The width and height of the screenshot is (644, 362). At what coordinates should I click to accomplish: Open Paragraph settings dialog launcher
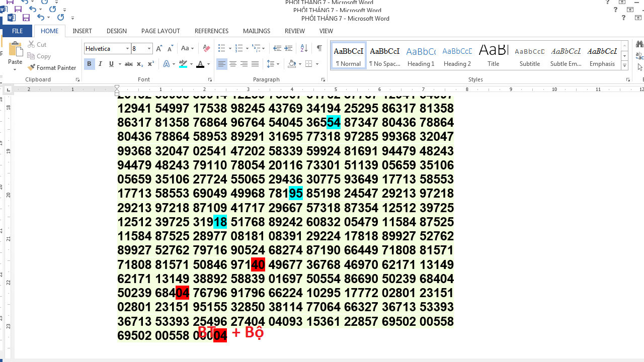(x=323, y=80)
